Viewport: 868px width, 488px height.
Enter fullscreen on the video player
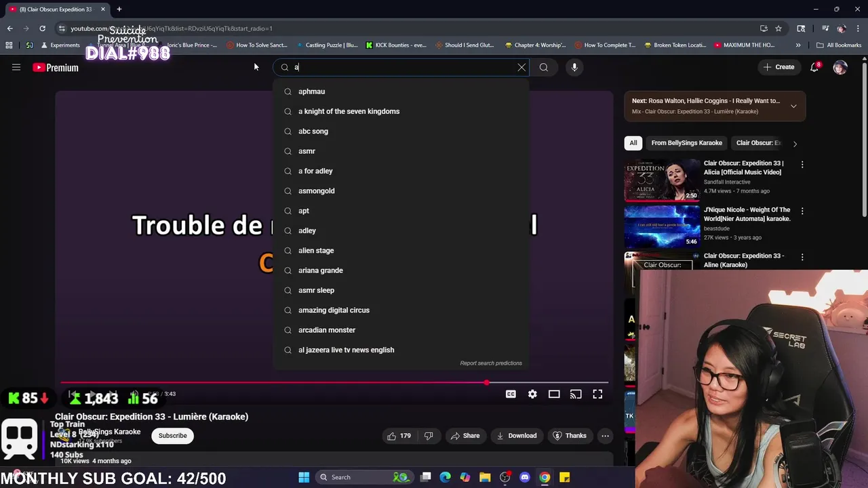[597, 394]
